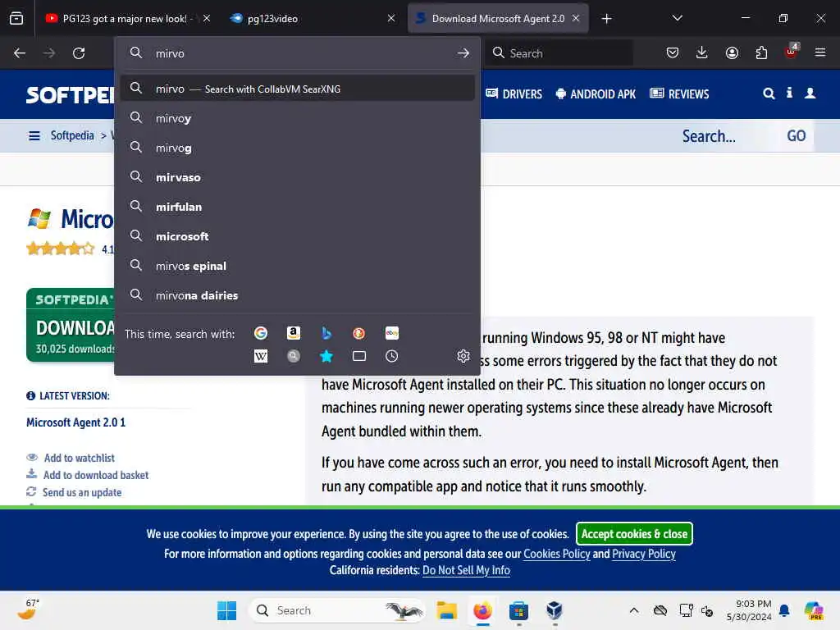Choose the mirvaso suggestion
The height and width of the screenshot is (630, 840).
coord(297,177)
